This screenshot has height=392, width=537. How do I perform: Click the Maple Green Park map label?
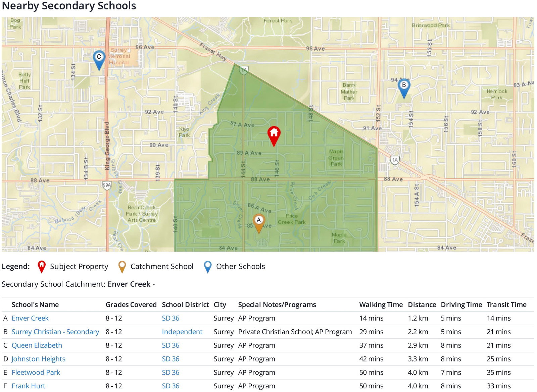[x=336, y=158]
